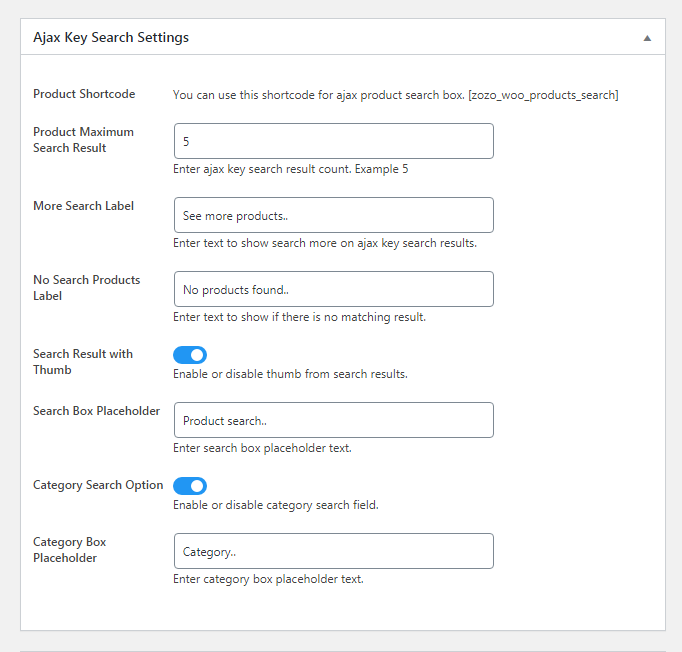682x652 pixels.
Task: Turn off the Category Search Option switch
Action: (190, 486)
